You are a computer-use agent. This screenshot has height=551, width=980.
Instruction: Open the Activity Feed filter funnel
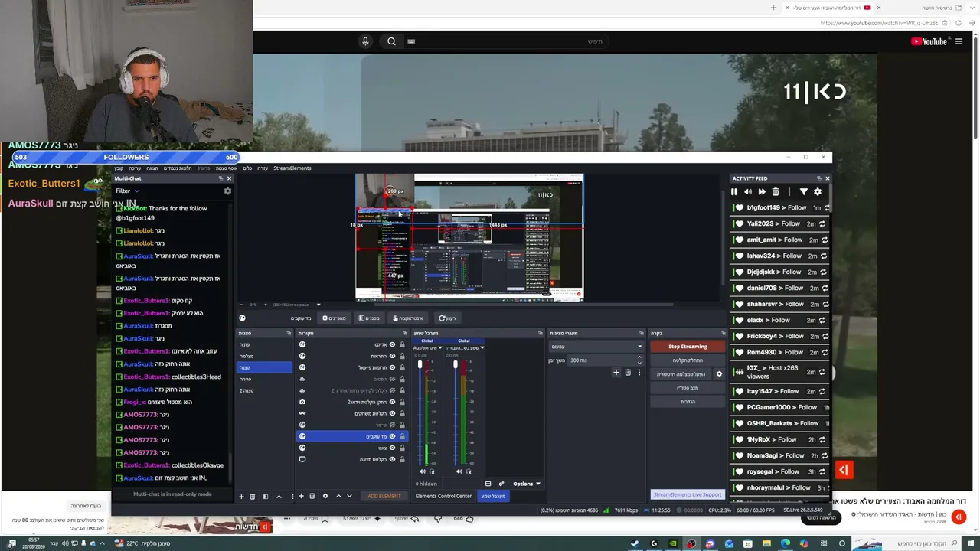click(803, 192)
